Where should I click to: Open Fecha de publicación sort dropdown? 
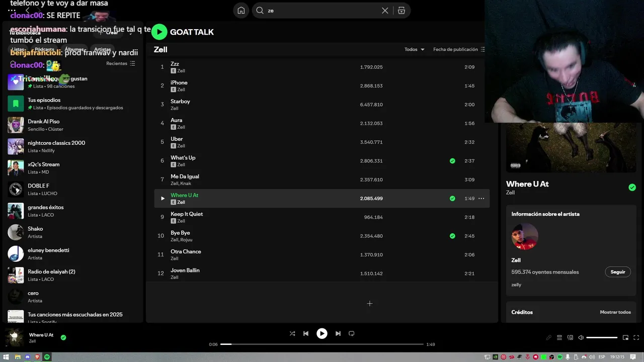point(459,49)
